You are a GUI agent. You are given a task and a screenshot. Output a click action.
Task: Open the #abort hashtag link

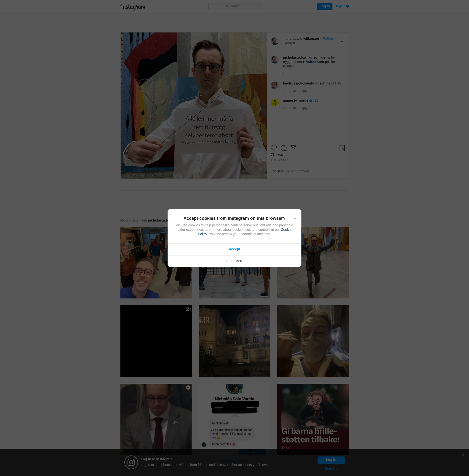311,62
